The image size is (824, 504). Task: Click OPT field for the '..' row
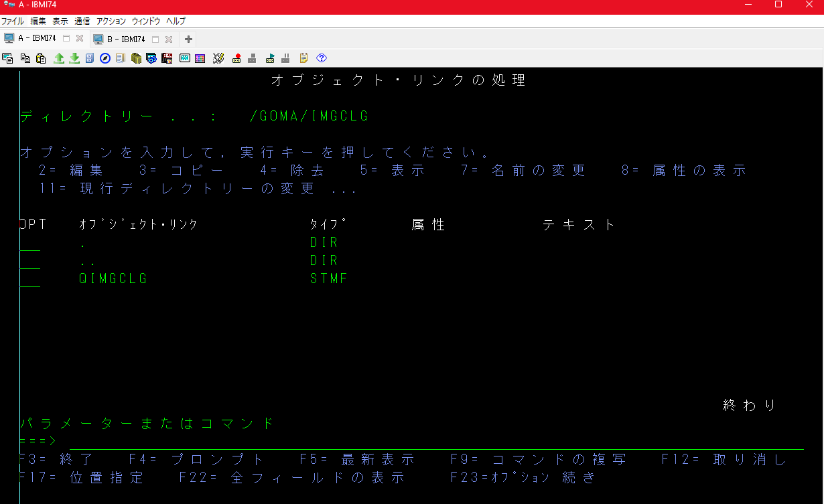coord(30,260)
